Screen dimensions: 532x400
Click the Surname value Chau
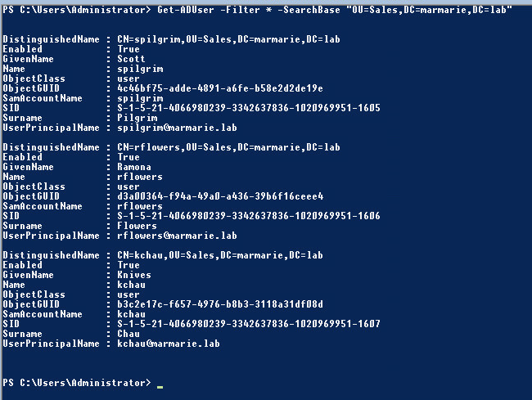click(128, 334)
